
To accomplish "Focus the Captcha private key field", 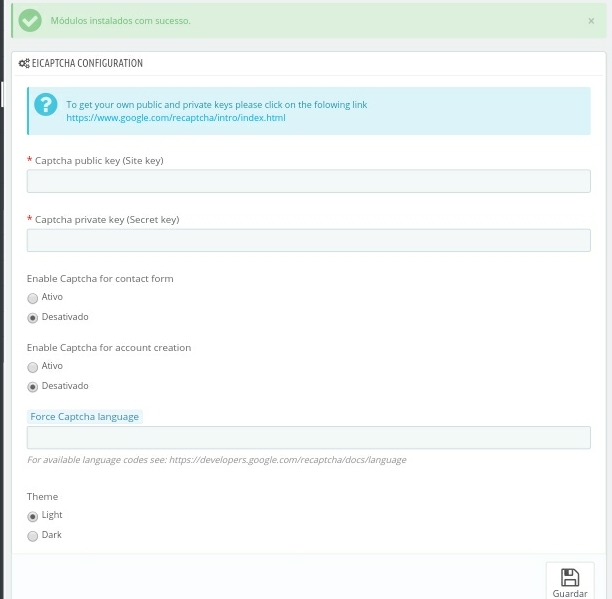I will pos(308,240).
